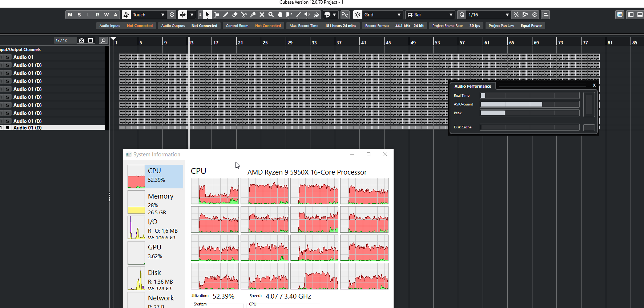Screen dimensions: 644x308
Task: Click the Snap to Zero Crossing icon
Action: pyautogui.click(x=345, y=15)
